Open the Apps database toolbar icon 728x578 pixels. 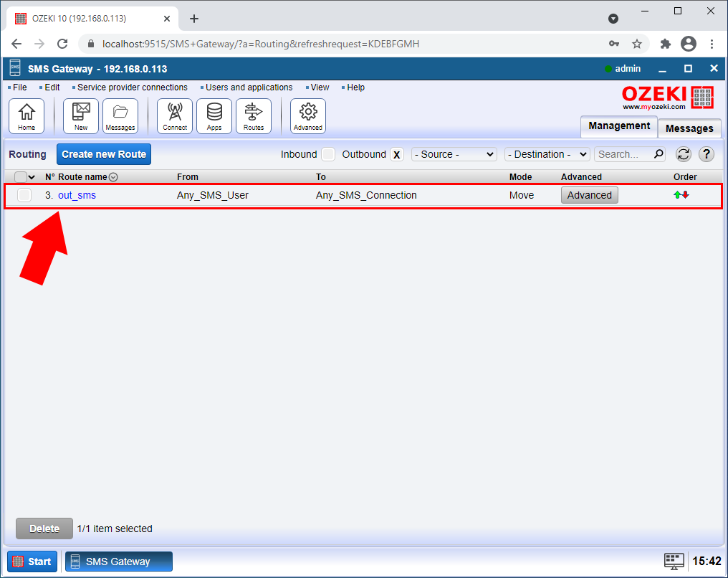click(x=214, y=116)
